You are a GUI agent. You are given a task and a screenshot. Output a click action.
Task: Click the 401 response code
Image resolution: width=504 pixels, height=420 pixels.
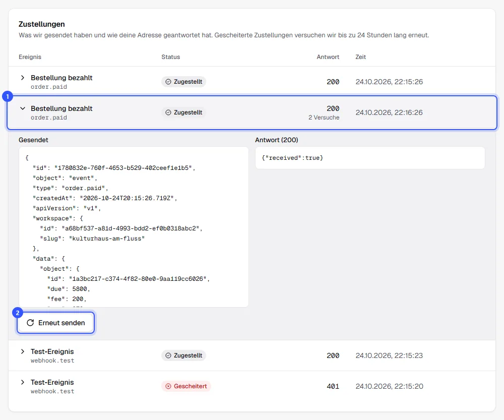333,386
